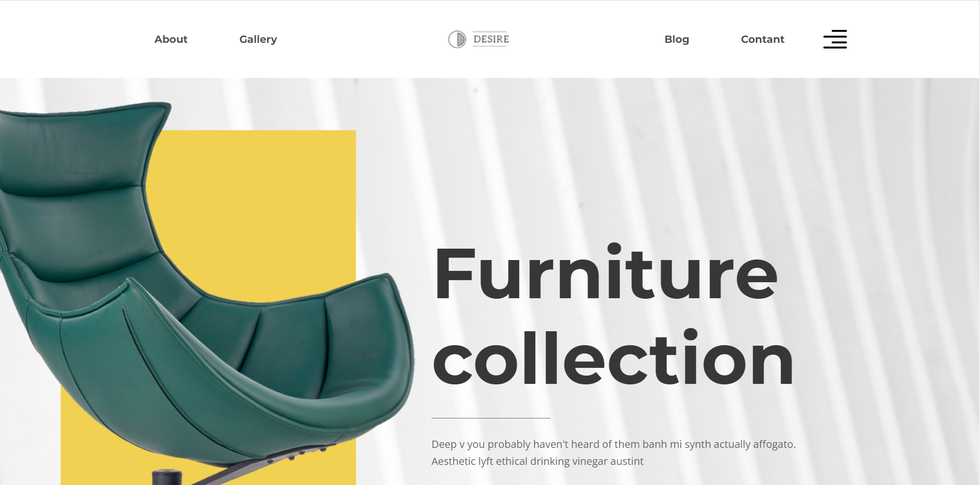Screen dimensions: 980x485
Task: Open the Blog link
Action: coord(676,39)
